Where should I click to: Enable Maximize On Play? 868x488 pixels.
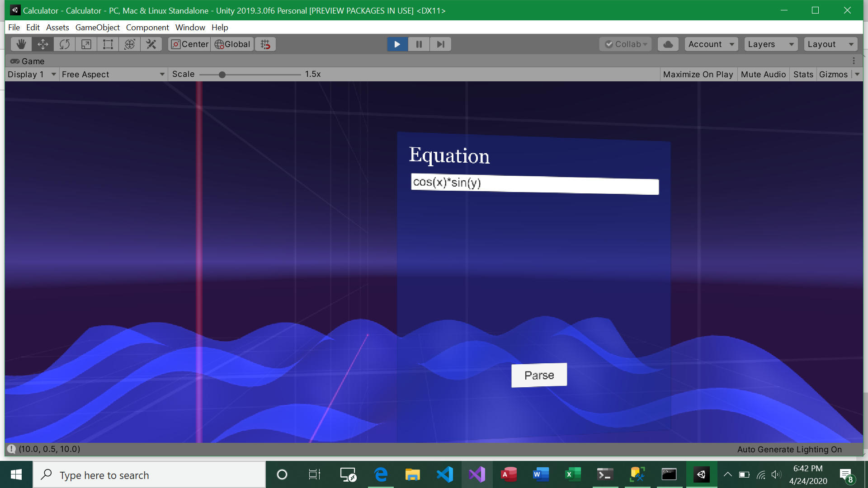698,74
